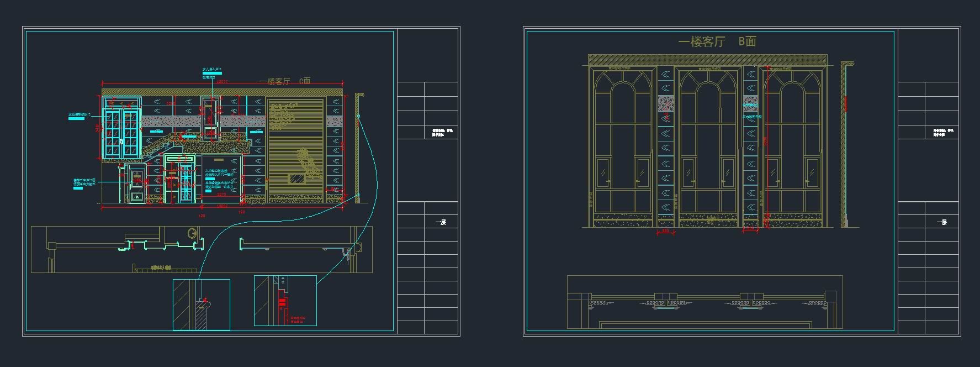Select the middle arched window unit in B elevation
The width and height of the screenshot is (980, 367).
click(708, 148)
